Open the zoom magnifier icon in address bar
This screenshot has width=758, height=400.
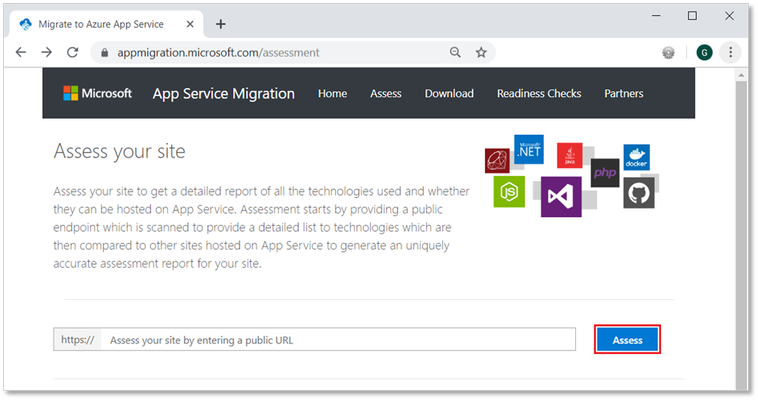tap(455, 52)
